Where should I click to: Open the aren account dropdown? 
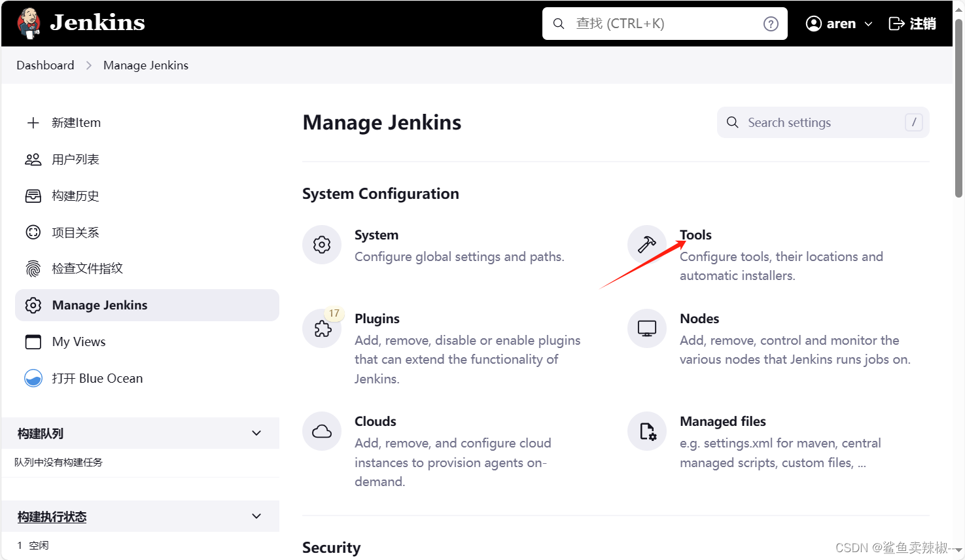[838, 23]
